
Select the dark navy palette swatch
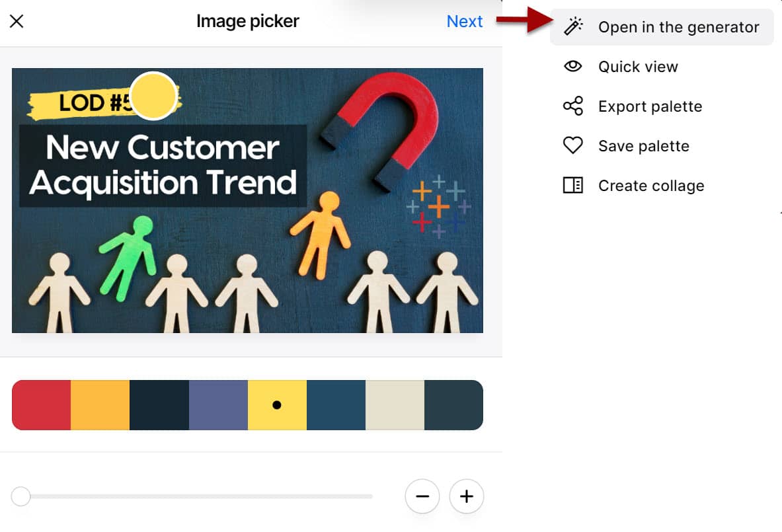(159, 405)
